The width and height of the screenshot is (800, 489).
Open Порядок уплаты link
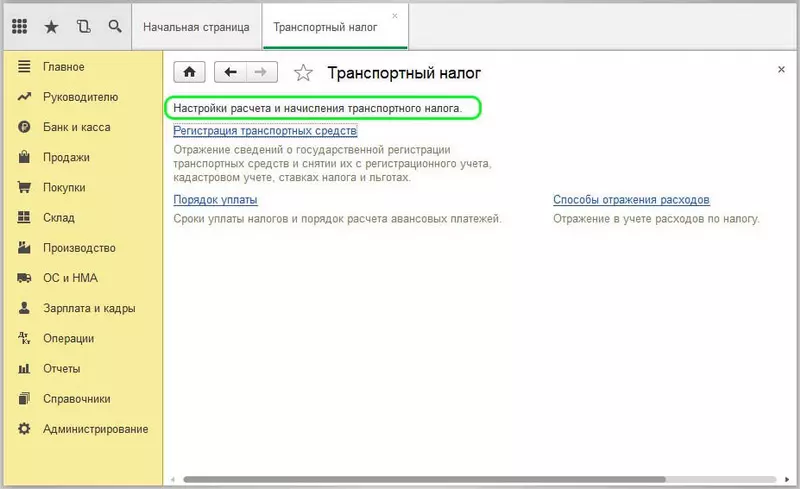(x=215, y=200)
